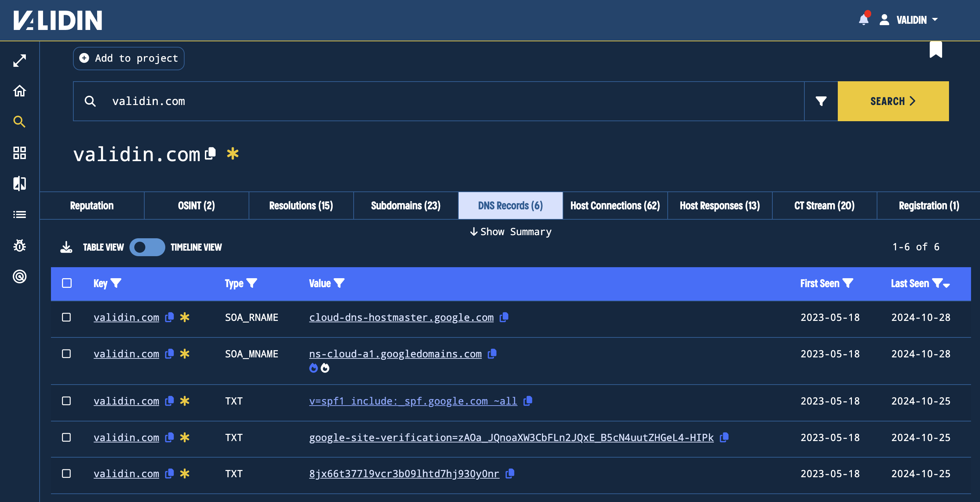The height and width of the screenshot is (502, 980).
Task: Open the bug sidebar icon
Action: click(19, 246)
